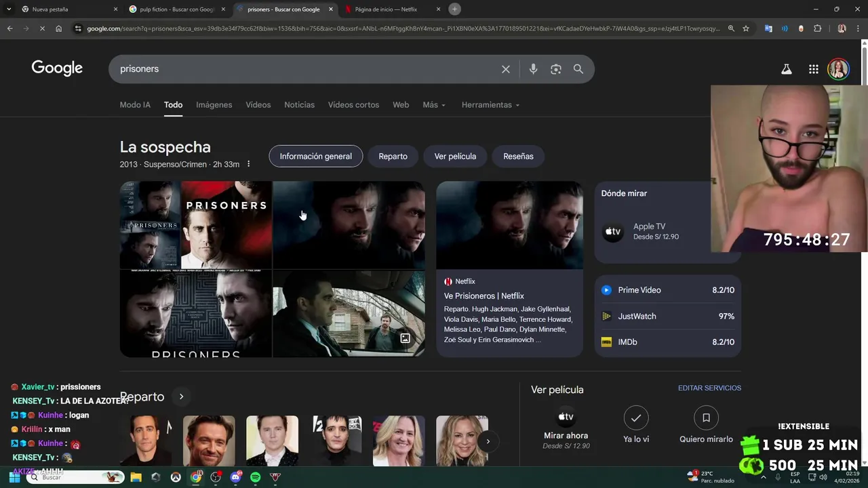Open the JustWatch 97% row
This screenshot has height=488, width=868.
(x=667, y=317)
